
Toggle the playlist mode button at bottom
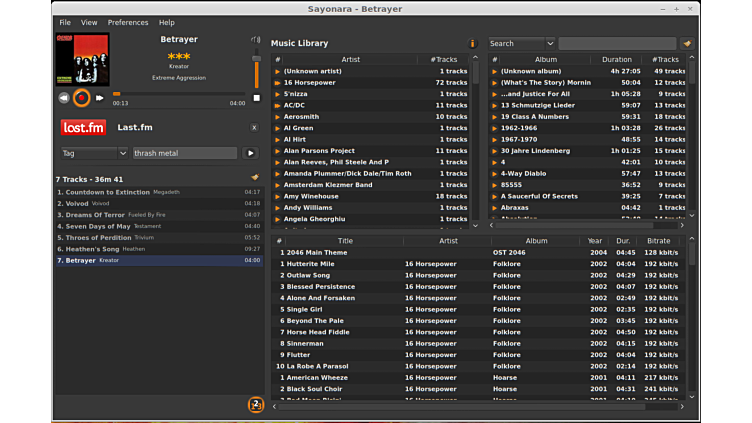coord(256,405)
